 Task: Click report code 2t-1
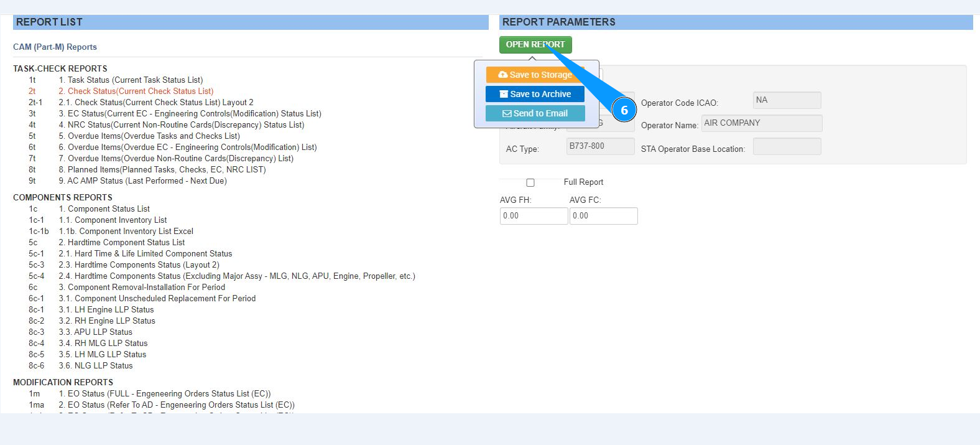[x=35, y=103]
